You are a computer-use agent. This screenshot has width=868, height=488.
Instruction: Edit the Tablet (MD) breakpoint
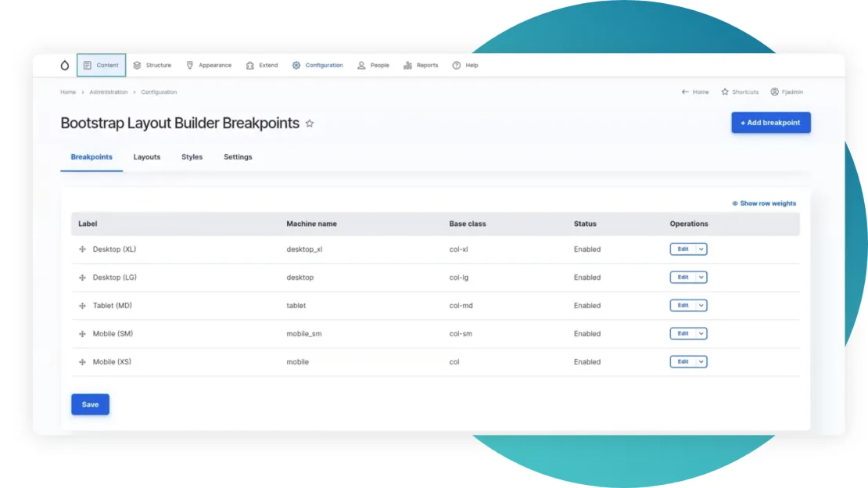[683, 305]
